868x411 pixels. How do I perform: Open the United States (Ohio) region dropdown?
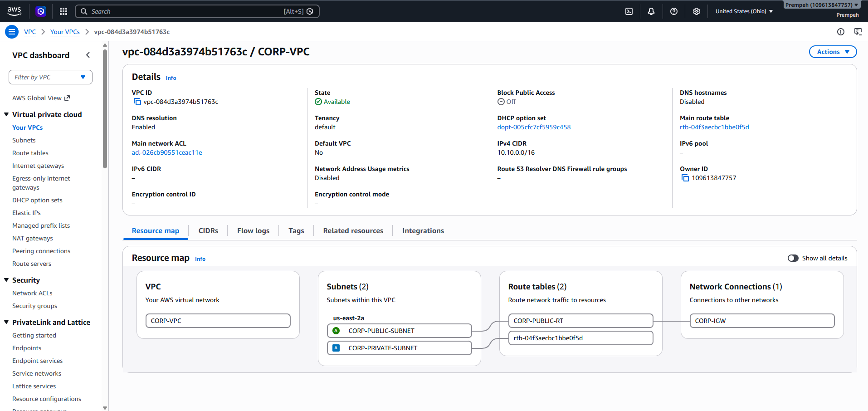pos(744,11)
